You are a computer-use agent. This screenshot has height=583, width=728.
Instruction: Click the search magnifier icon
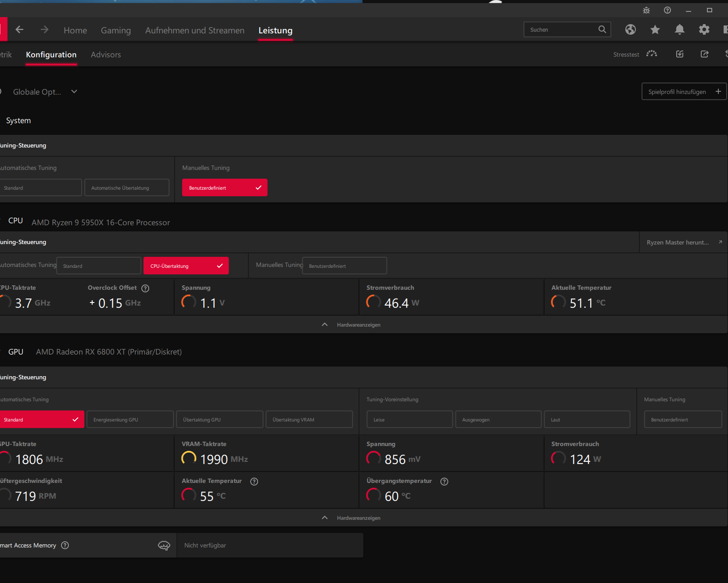(602, 29)
